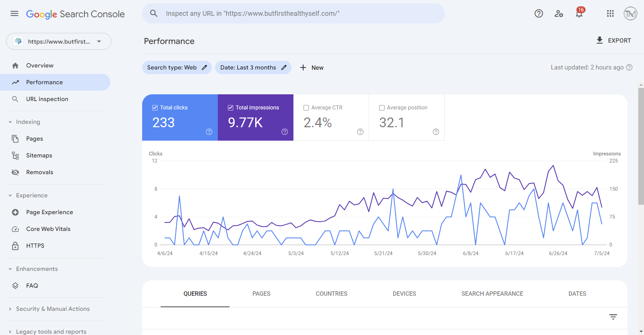Open the Help question mark icon

(x=539, y=13)
